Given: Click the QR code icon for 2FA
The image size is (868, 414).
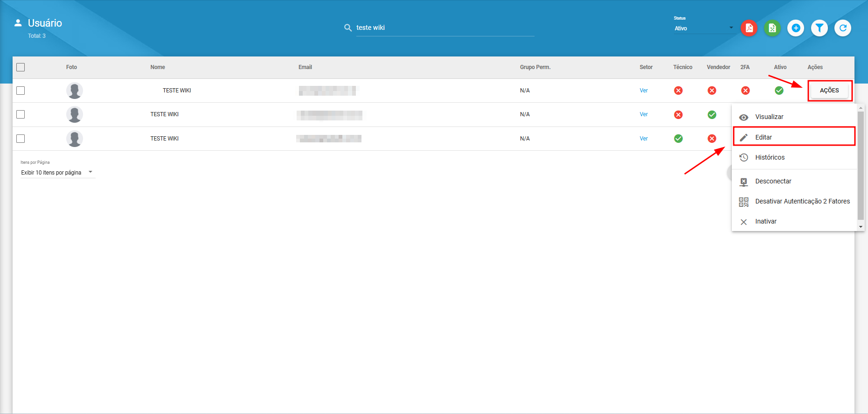Looking at the screenshot, I should point(744,202).
